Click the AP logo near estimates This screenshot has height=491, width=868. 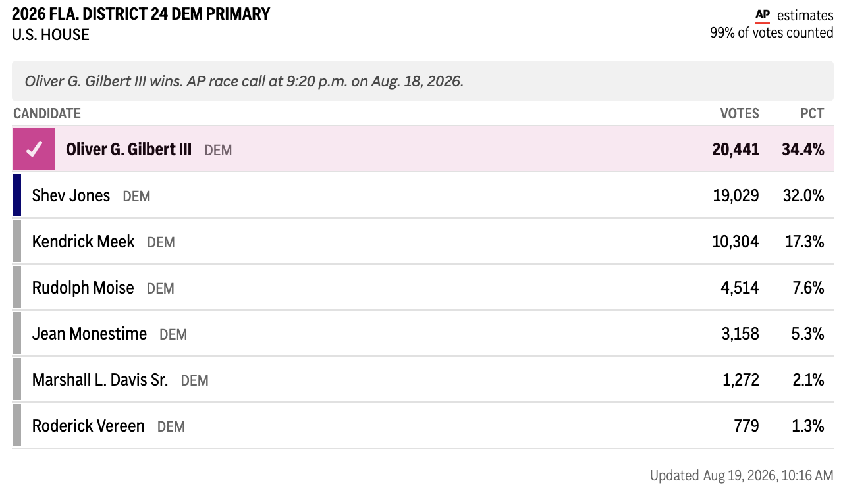tap(763, 15)
